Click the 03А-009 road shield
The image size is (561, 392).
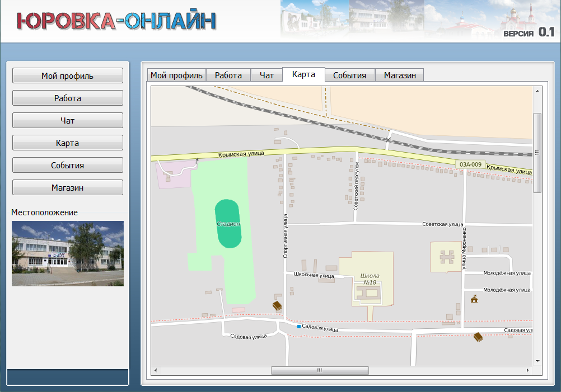point(470,164)
